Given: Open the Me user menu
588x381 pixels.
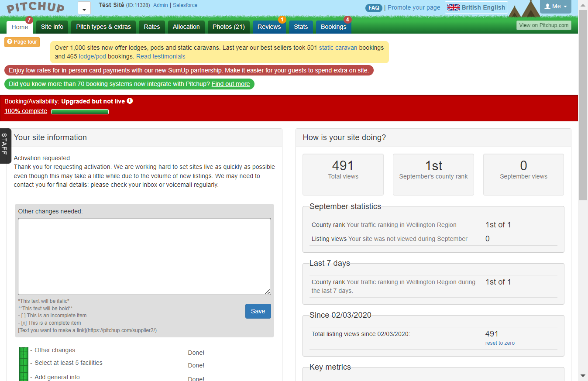Looking at the screenshot, I should click(556, 7).
